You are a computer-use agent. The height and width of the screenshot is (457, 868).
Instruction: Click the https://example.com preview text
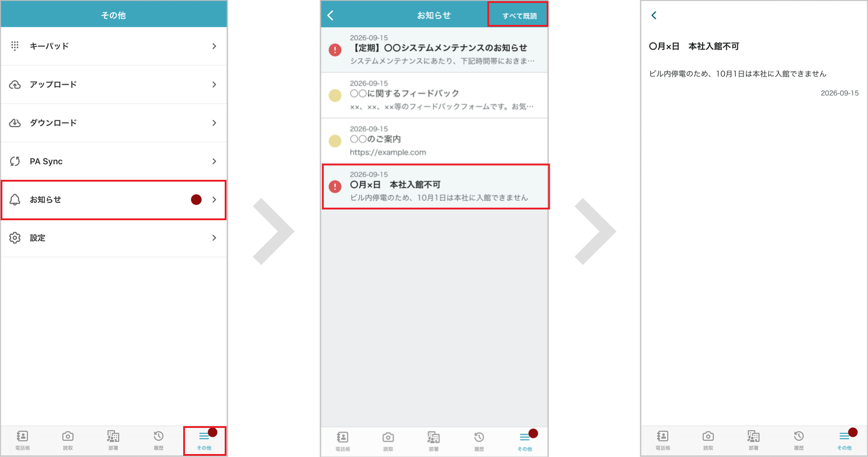click(388, 152)
